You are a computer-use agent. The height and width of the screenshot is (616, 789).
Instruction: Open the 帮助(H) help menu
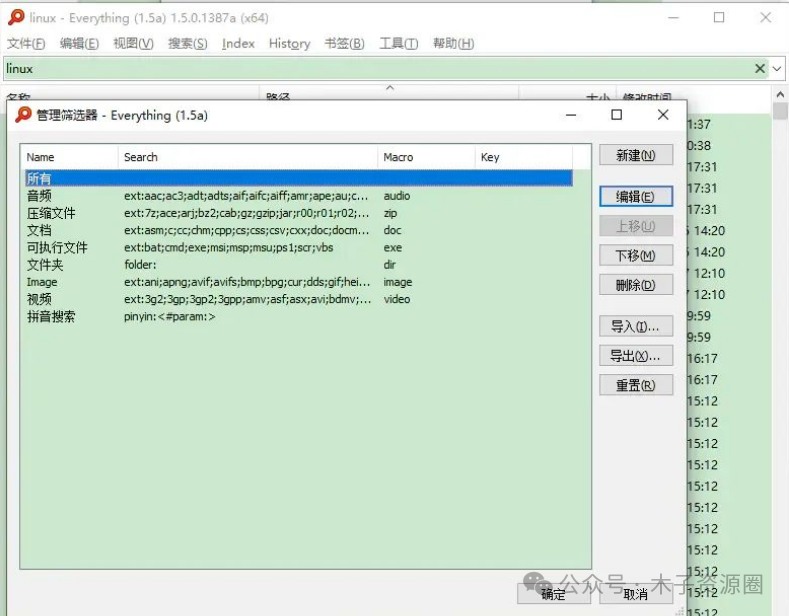[x=453, y=43]
